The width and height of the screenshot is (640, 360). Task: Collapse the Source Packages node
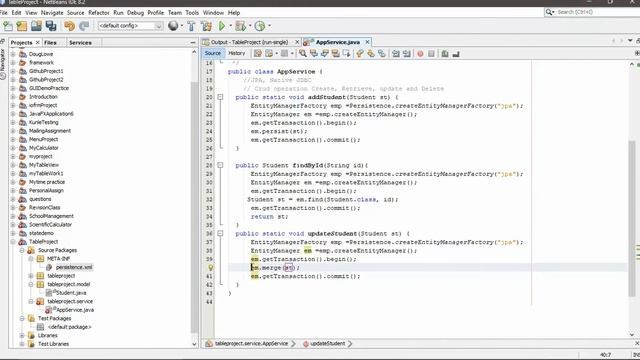[x=22, y=250]
